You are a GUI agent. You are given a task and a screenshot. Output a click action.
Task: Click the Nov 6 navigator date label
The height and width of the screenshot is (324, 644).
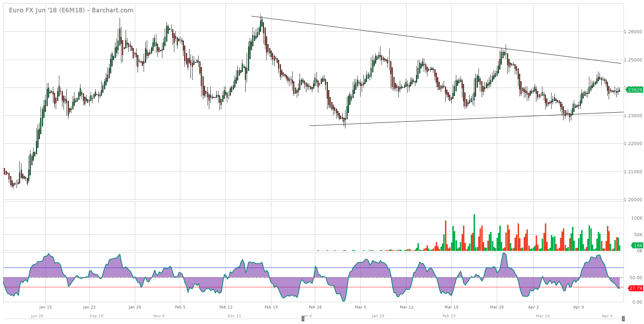[x=159, y=316]
